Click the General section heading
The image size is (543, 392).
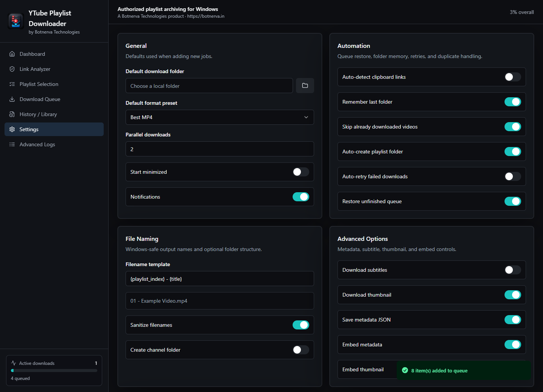coord(136,46)
